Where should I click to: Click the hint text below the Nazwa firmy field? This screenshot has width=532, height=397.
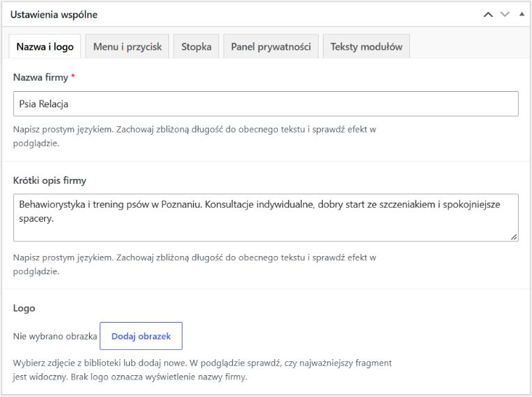pyautogui.click(x=194, y=136)
